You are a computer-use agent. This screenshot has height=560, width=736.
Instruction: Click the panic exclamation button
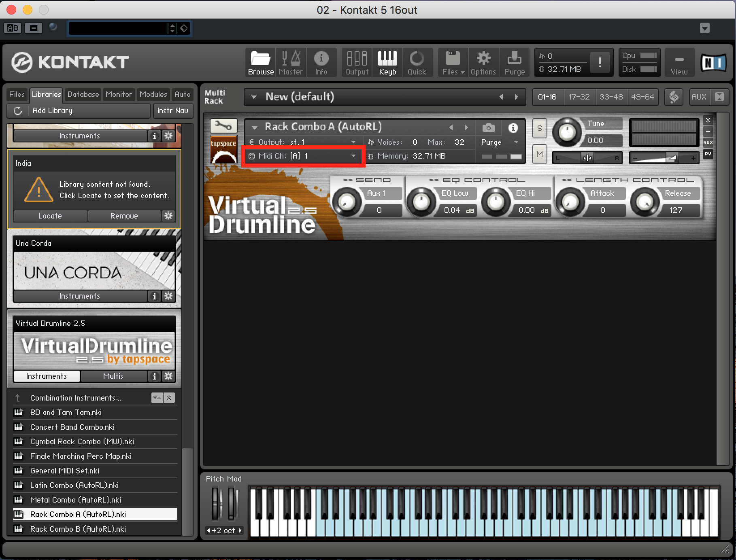pos(600,62)
